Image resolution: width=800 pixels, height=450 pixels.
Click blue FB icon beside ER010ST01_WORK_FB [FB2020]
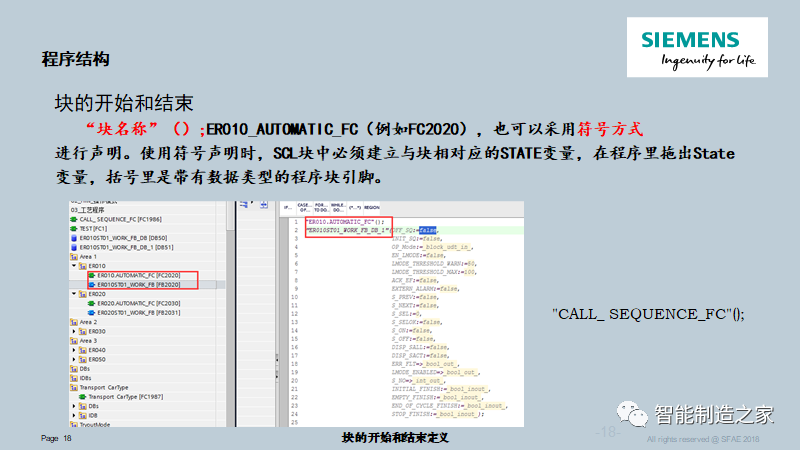point(92,285)
